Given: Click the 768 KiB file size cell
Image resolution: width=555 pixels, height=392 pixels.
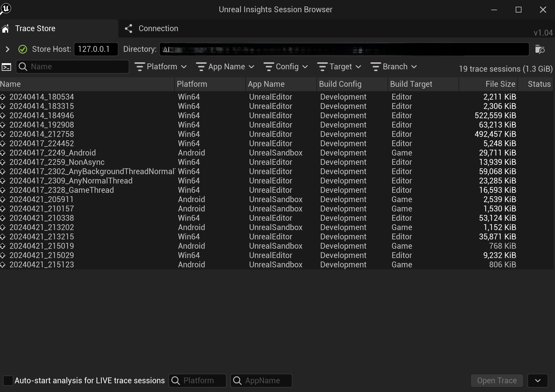Looking at the screenshot, I should tap(503, 246).
